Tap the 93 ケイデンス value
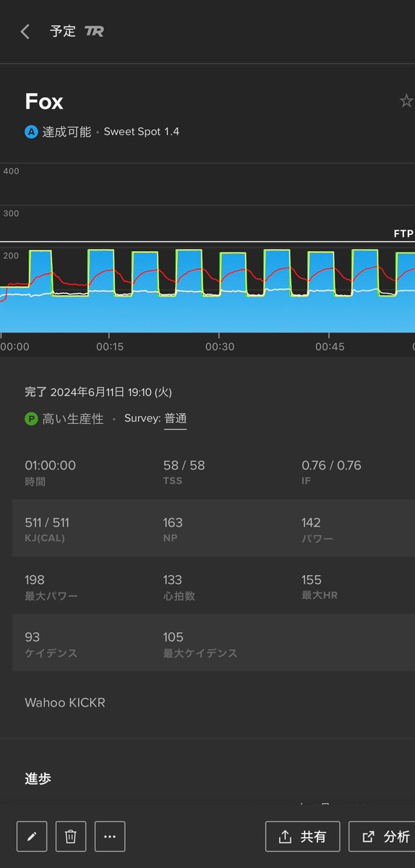The image size is (415, 868). [32, 637]
